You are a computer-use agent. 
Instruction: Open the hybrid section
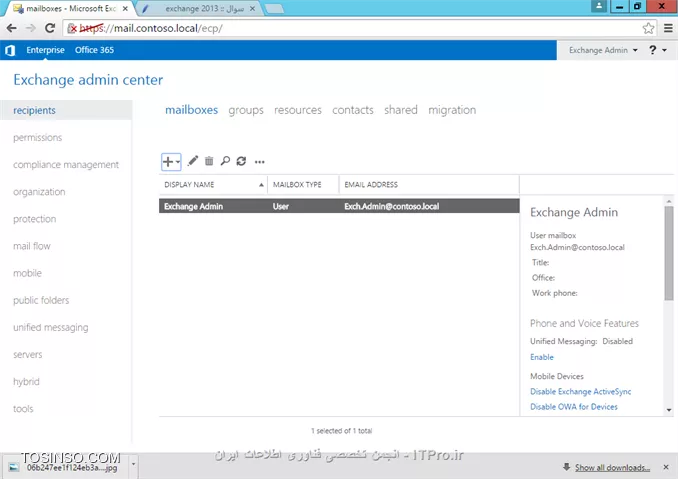26,382
